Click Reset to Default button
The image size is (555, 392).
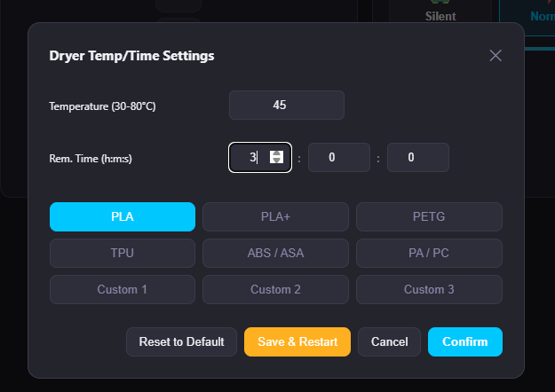pyautogui.click(x=181, y=341)
